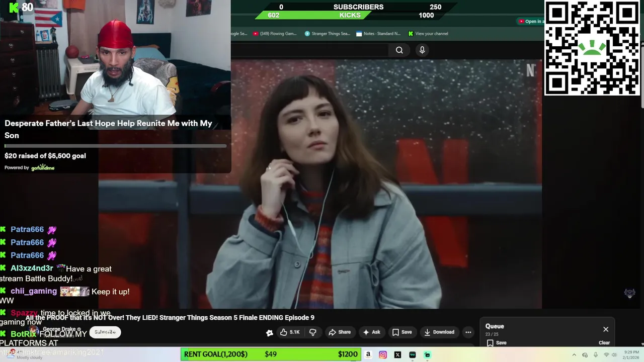644x362 pixels.
Task: Click the '$20 raised of $5,500 goal' text
Action: pyautogui.click(x=45, y=156)
